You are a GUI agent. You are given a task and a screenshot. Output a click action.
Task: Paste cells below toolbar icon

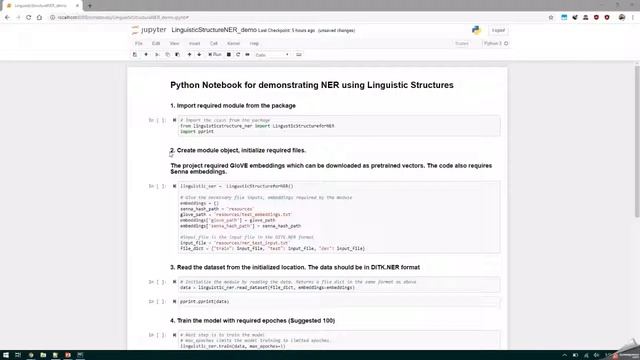[178, 54]
